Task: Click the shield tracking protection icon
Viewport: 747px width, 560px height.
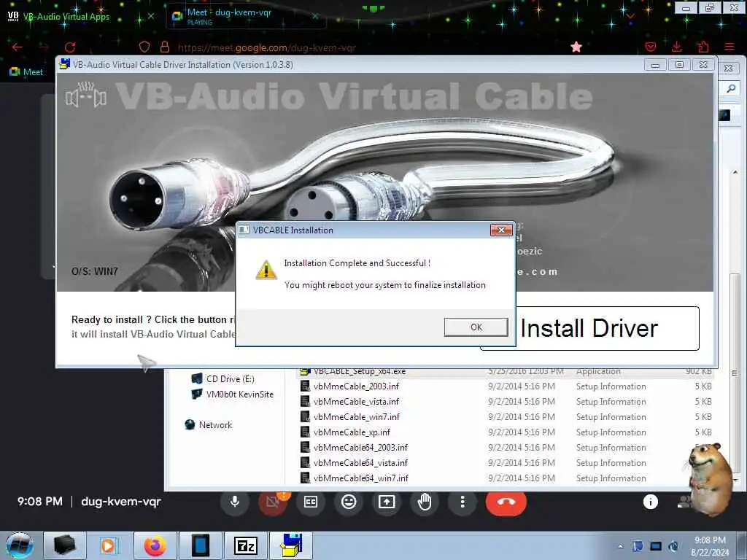Action: (x=144, y=47)
